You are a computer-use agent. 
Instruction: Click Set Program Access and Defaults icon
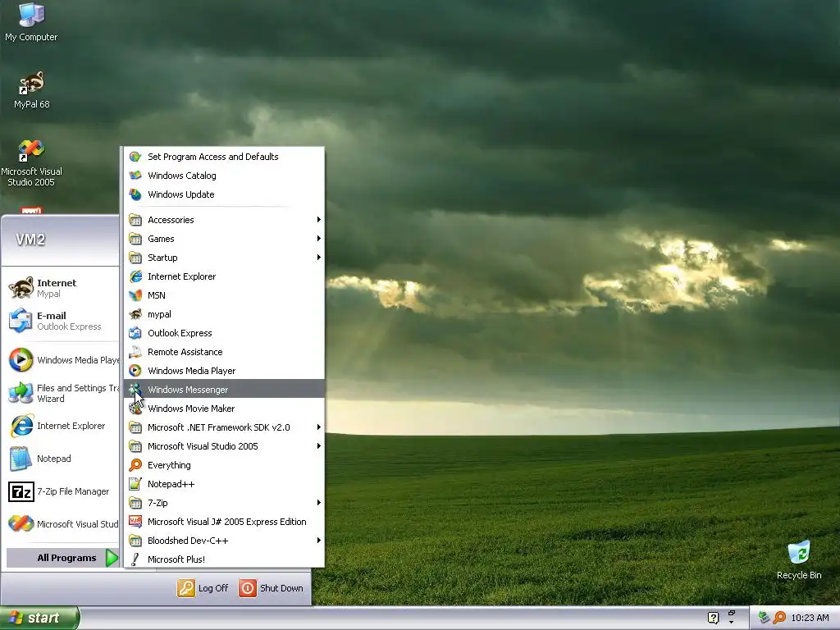click(135, 157)
